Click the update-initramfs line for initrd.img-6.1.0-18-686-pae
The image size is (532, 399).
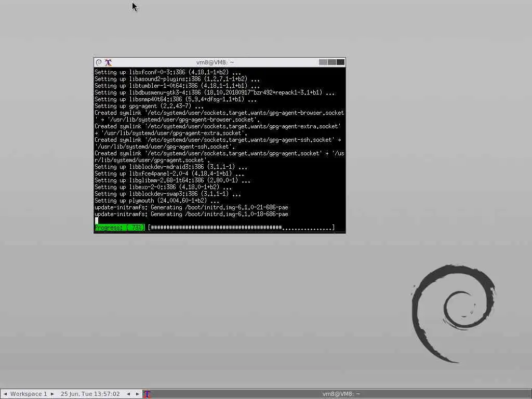pos(191,214)
